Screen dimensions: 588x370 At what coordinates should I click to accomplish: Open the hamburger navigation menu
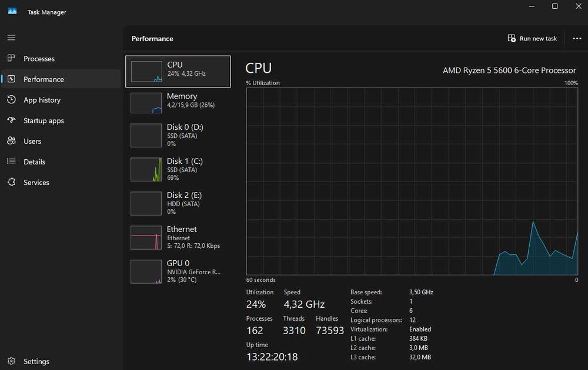pos(11,38)
